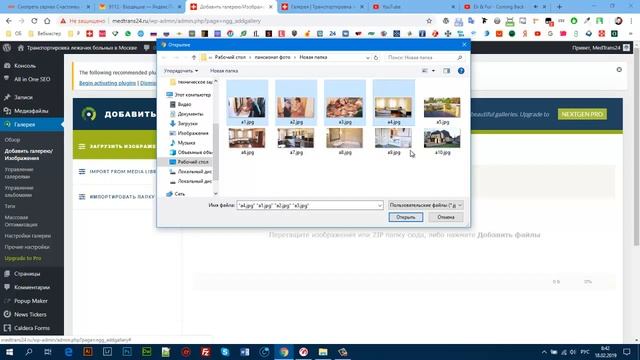Select Этот компьютер in navigation tree
Screen dimensions: 640x360
(x=189, y=95)
